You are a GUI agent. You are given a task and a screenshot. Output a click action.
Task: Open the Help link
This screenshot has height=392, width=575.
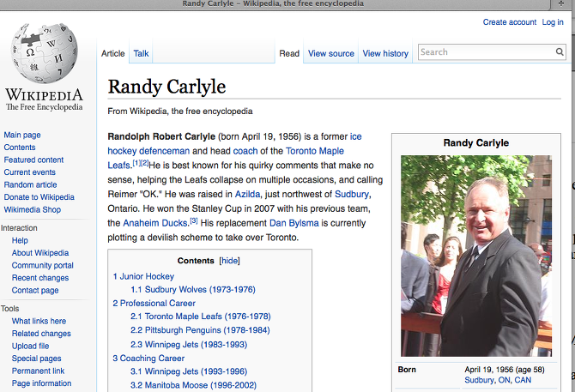click(x=20, y=240)
